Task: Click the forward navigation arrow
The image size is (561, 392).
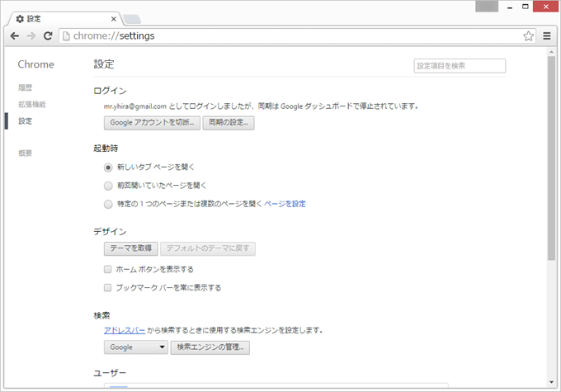Action: click(x=31, y=35)
